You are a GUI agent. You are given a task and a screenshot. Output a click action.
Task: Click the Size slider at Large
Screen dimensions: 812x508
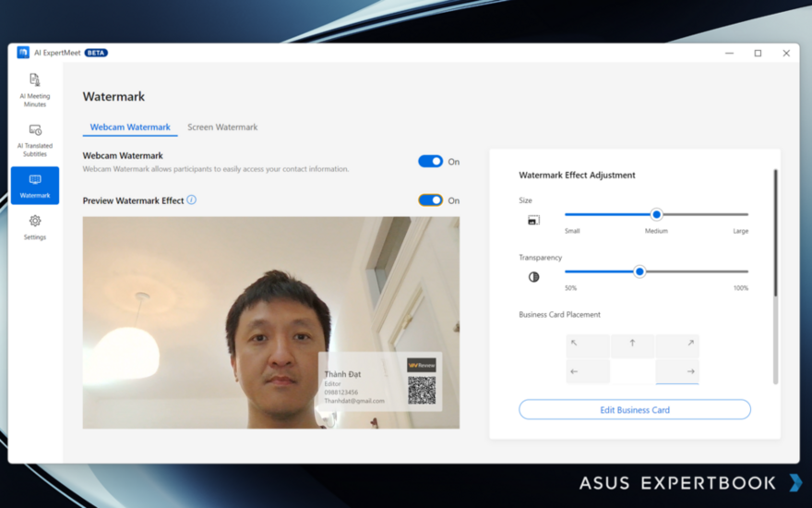point(746,214)
